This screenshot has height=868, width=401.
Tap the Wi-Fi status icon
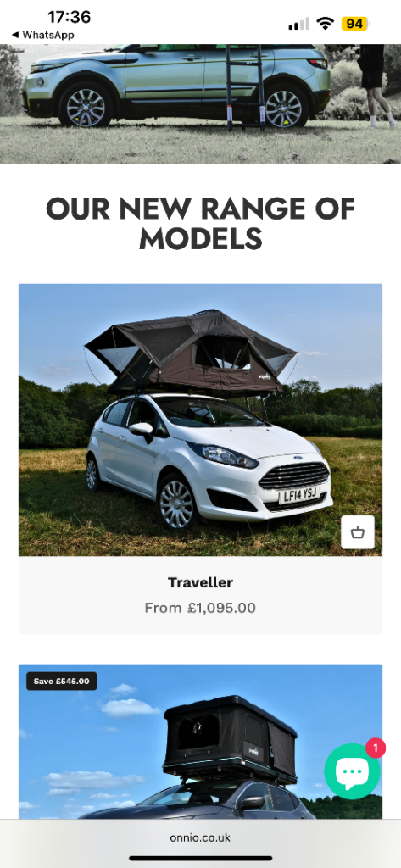click(x=325, y=23)
